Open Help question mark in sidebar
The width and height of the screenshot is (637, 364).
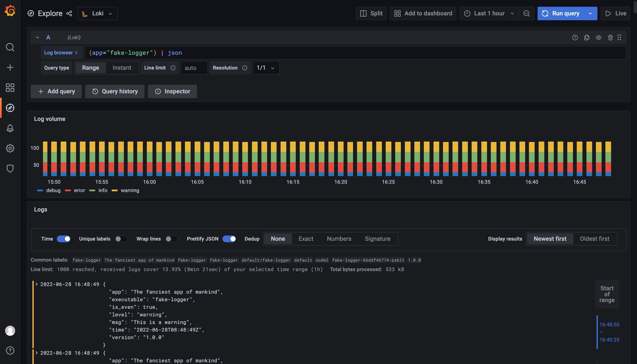tap(10, 351)
